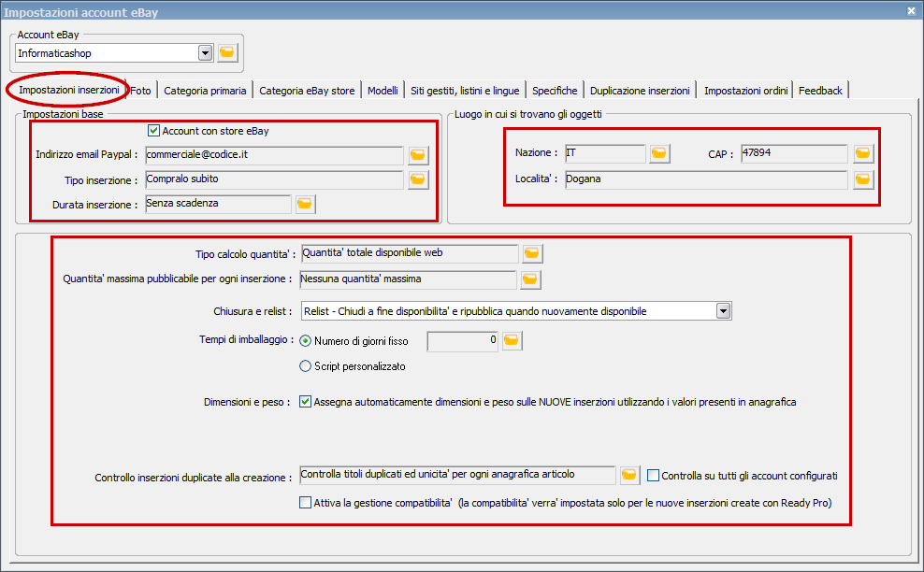Open the Feedback tab
Viewport: 924px width, 572px height.
820,91
